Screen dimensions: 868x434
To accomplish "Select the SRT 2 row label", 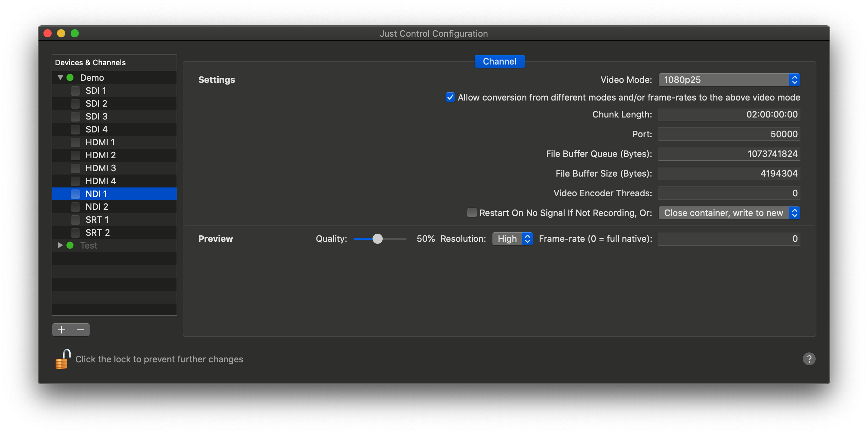I will (x=97, y=233).
